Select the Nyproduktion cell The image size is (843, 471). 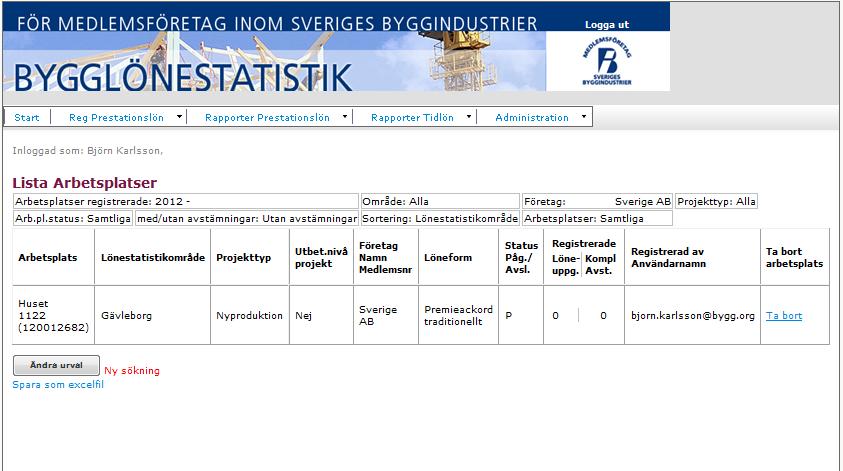[x=250, y=315]
